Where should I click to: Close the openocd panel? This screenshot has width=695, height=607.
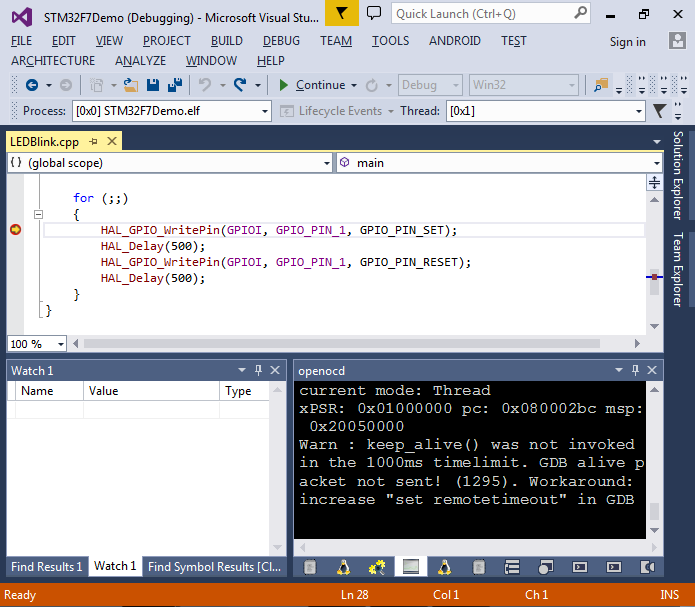tap(652, 370)
